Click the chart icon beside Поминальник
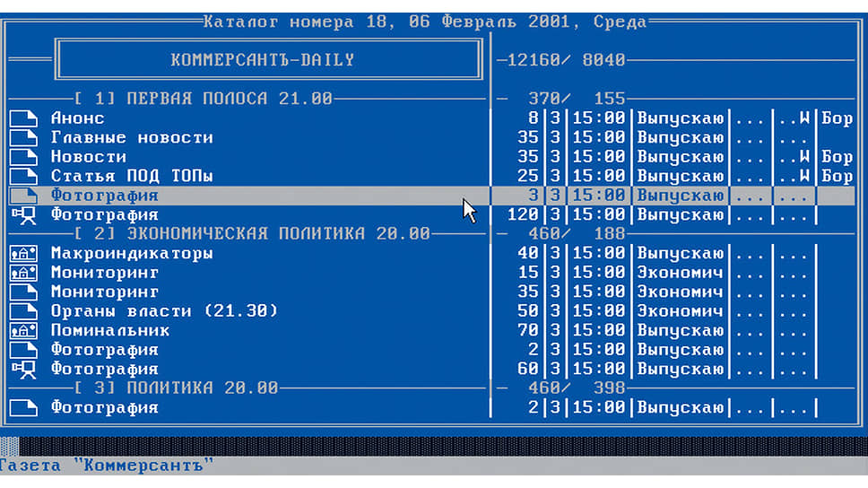This screenshot has height=488, width=868. coord(24,331)
